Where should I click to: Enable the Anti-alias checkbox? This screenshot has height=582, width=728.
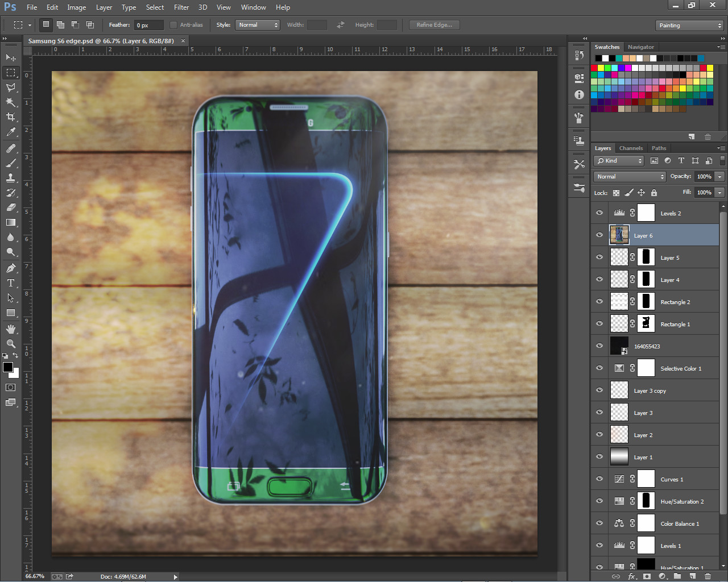(174, 25)
